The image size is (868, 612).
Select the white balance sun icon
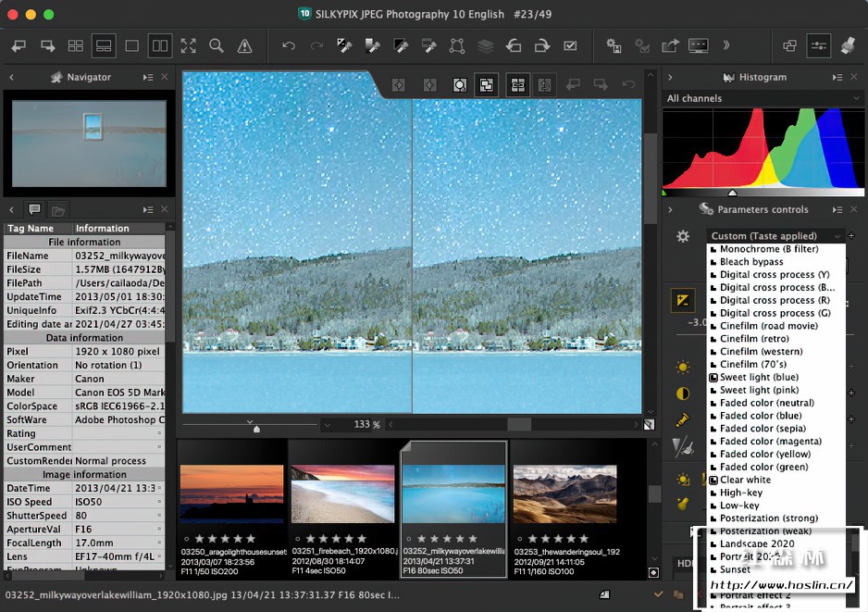[x=683, y=368]
